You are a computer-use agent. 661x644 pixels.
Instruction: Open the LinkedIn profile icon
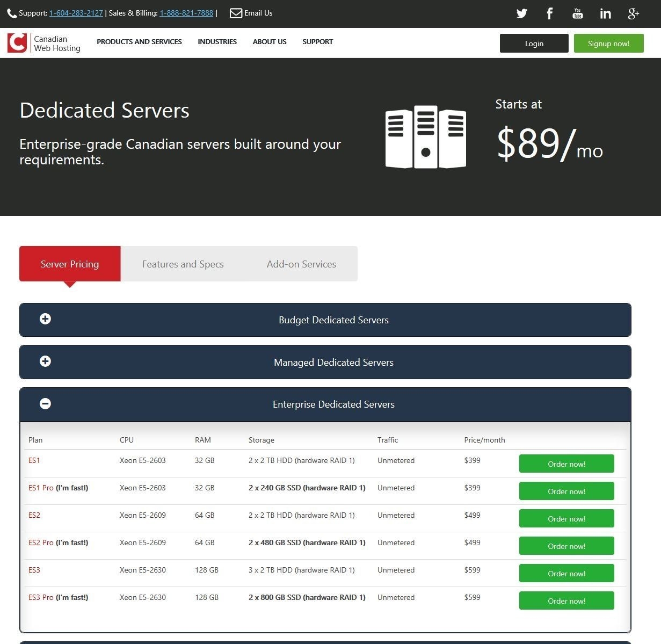tap(605, 13)
